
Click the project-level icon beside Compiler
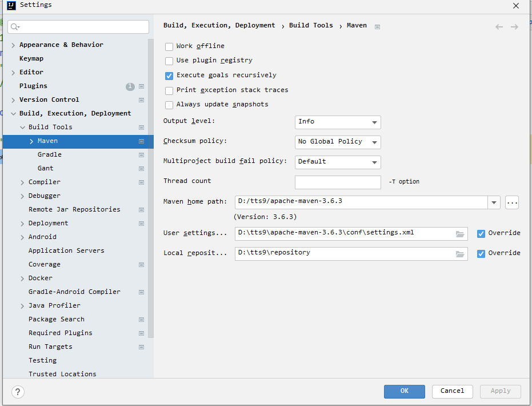pos(142,182)
